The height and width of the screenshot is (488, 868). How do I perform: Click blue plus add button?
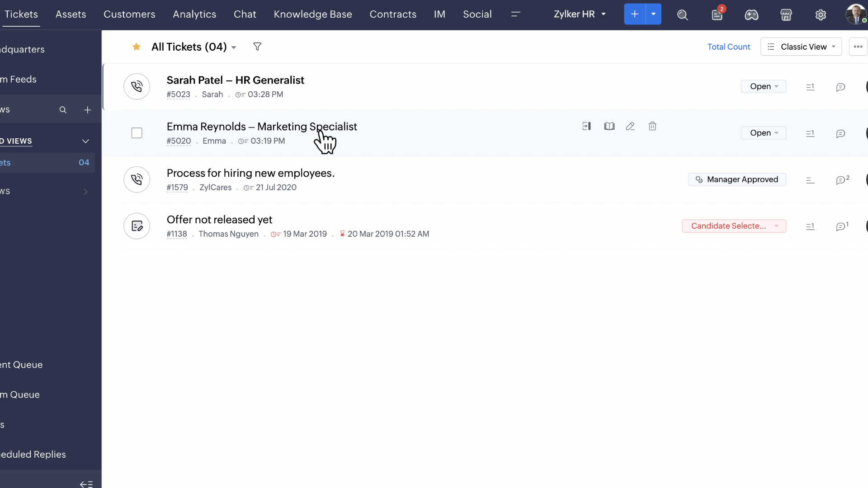635,14
